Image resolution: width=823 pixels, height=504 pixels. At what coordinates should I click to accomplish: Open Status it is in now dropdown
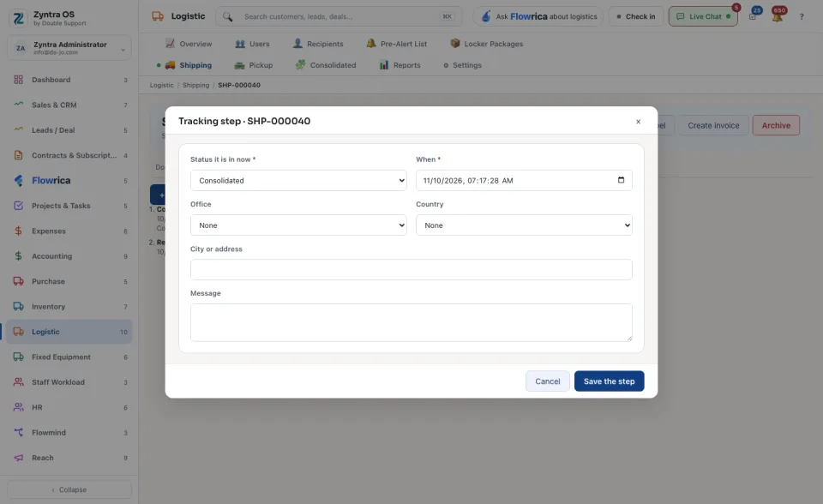(x=298, y=181)
